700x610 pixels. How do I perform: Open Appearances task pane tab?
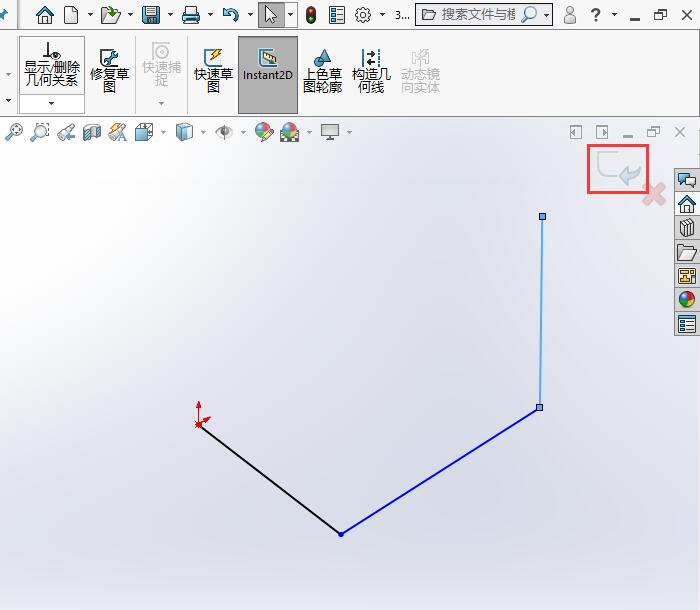(687, 300)
